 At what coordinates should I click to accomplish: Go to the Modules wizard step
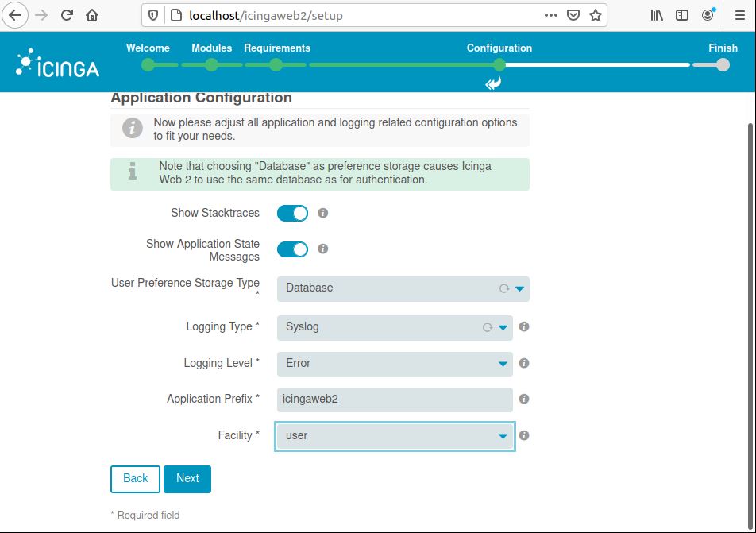[211, 64]
